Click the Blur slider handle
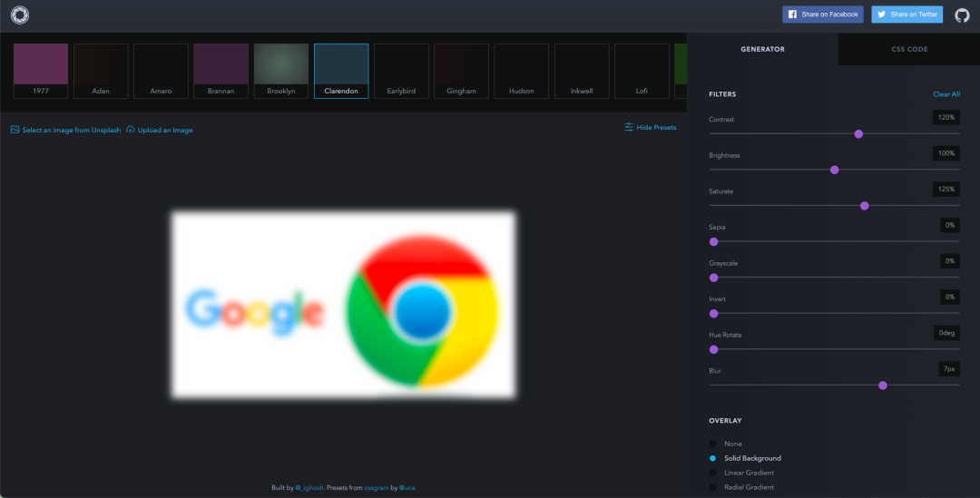The height and width of the screenshot is (498, 980). click(x=883, y=386)
